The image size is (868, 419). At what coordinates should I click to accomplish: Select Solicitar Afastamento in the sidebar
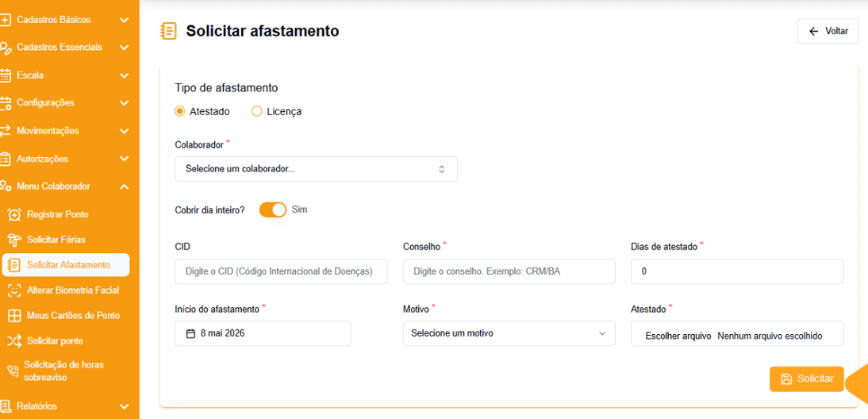[x=66, y=264]
